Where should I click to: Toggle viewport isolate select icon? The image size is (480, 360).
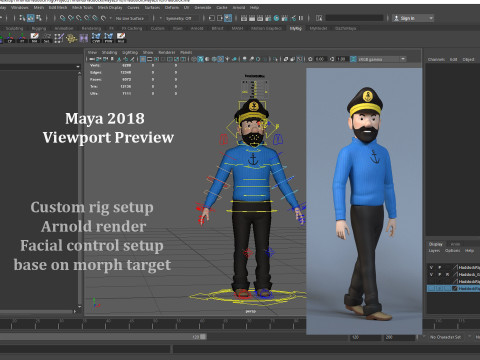coord(275,59)
